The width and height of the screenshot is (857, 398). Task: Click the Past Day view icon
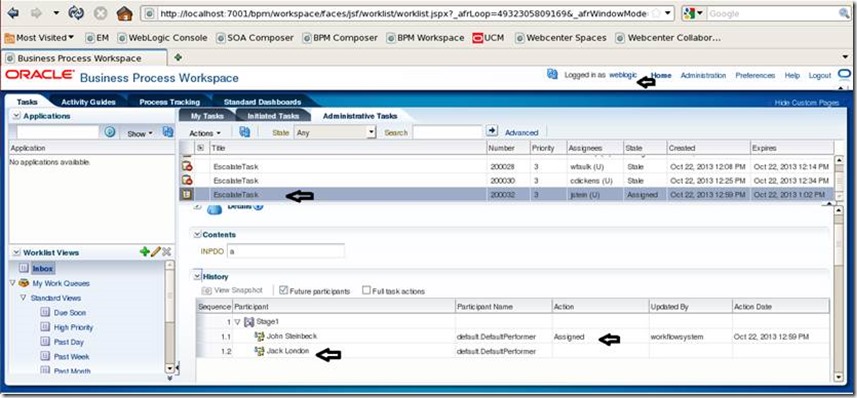46,342
